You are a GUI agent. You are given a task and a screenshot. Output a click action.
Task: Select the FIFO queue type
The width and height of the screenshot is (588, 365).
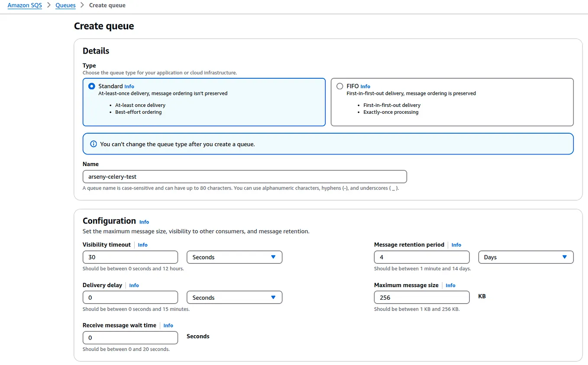(x=339, y=86)
